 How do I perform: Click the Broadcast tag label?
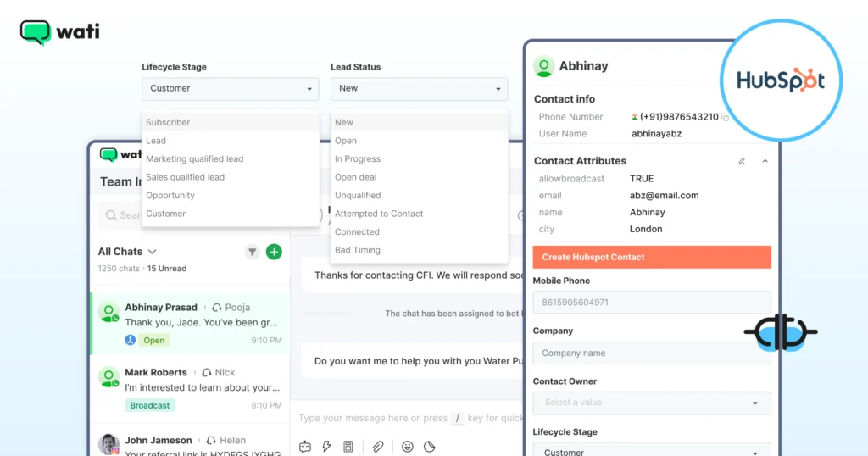[x=150, y=406]
